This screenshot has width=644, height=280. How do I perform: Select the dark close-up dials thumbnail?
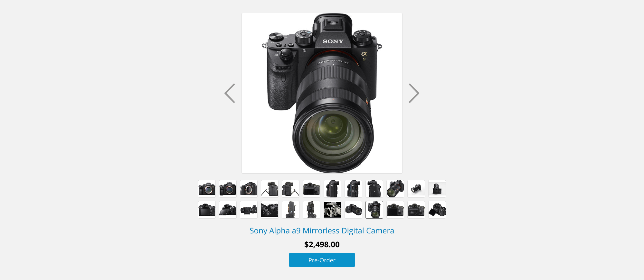(x=270, y=210)
